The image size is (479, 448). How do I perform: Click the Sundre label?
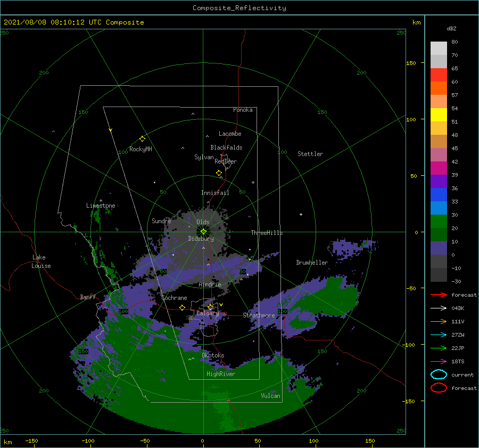pyautogui.click(x=161, y=221)
